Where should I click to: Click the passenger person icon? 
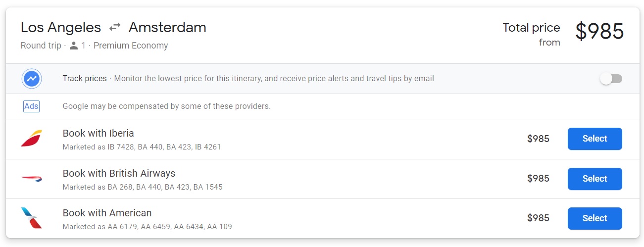[x=74, y=46]
